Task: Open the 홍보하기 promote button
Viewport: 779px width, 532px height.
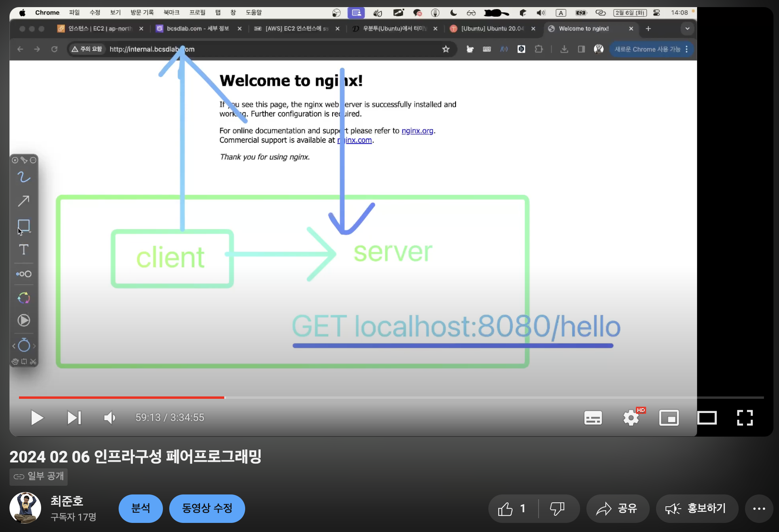Action: tap(697, 509)
